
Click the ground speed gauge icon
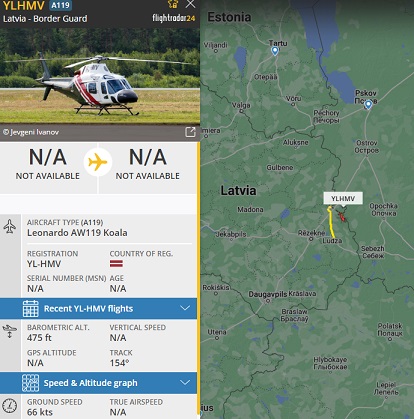click(10, 406)
